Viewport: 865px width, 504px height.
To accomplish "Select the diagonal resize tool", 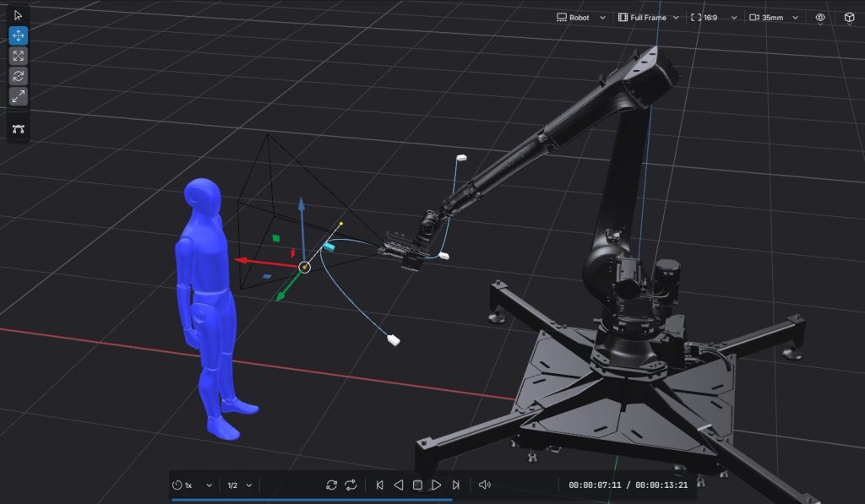I will coord(17,95).
